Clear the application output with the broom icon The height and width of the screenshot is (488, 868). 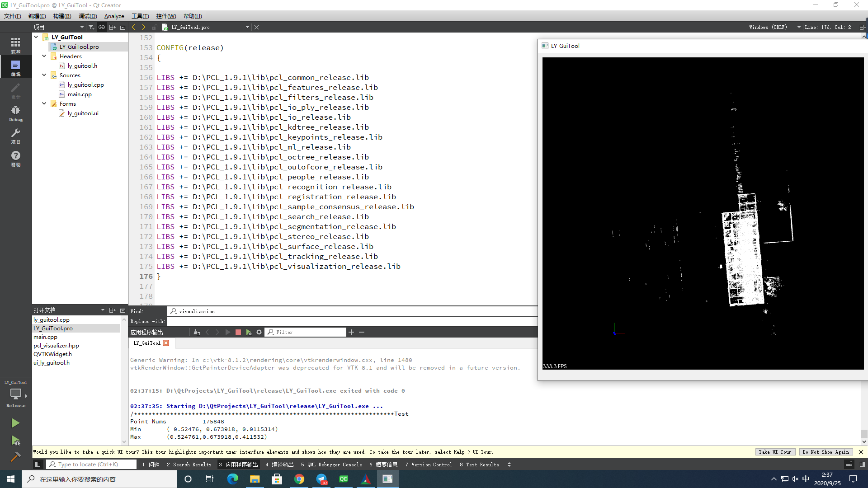pos(196,332)
